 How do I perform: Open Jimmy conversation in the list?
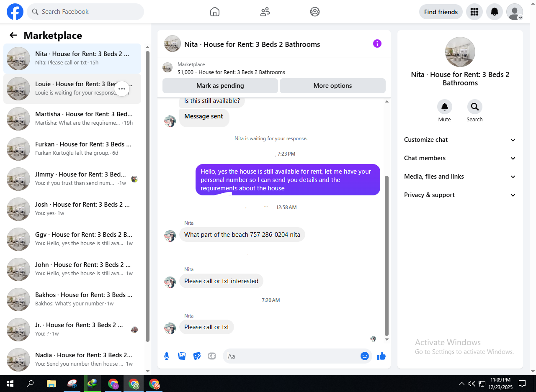tap(72, 179)
